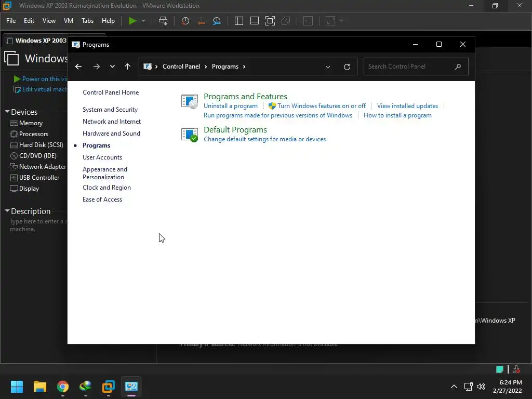Viewport: 532px width, 399px height.
Task: Open the Tabs menu in VMware
Action: (87, 21)
